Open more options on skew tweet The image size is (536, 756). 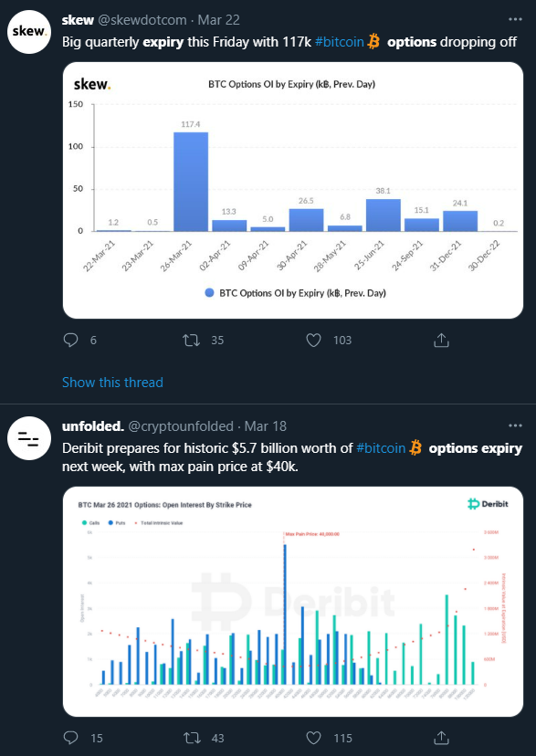click(x=515, y=20)
